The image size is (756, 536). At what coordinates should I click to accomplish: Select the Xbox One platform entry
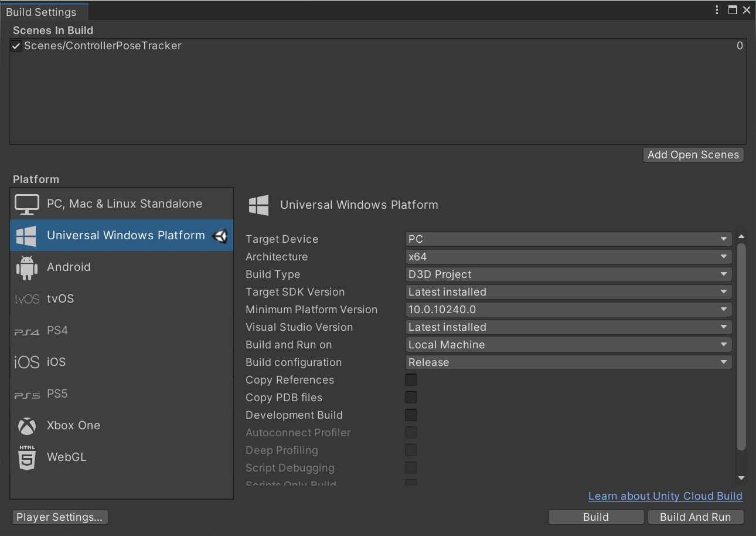tap(121, 426)
